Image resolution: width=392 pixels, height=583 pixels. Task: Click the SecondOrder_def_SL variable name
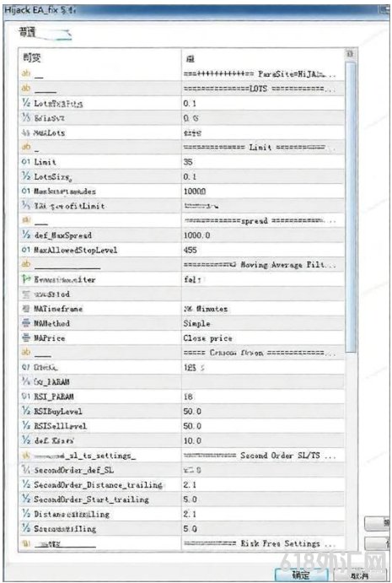(x=74, y=470)
